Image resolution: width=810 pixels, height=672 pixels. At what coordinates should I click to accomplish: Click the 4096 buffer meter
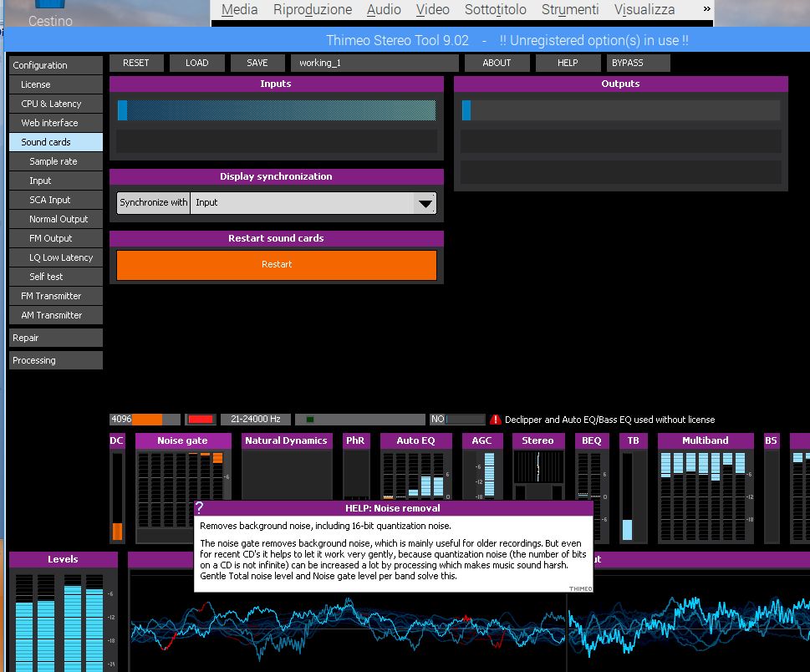tap(145, 420)
